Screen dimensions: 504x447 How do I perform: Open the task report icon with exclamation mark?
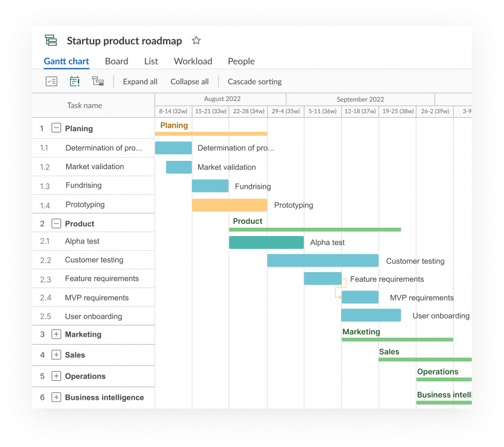tap(74, 81)
